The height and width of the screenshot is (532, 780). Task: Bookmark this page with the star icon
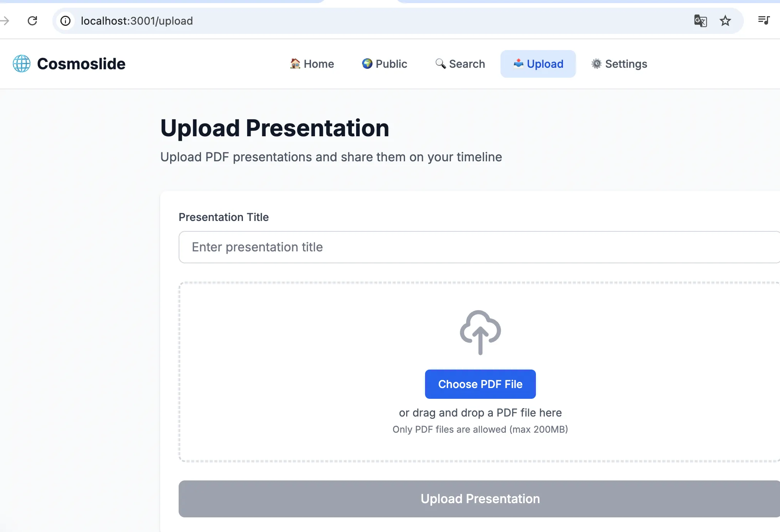(x=725, y=21)
